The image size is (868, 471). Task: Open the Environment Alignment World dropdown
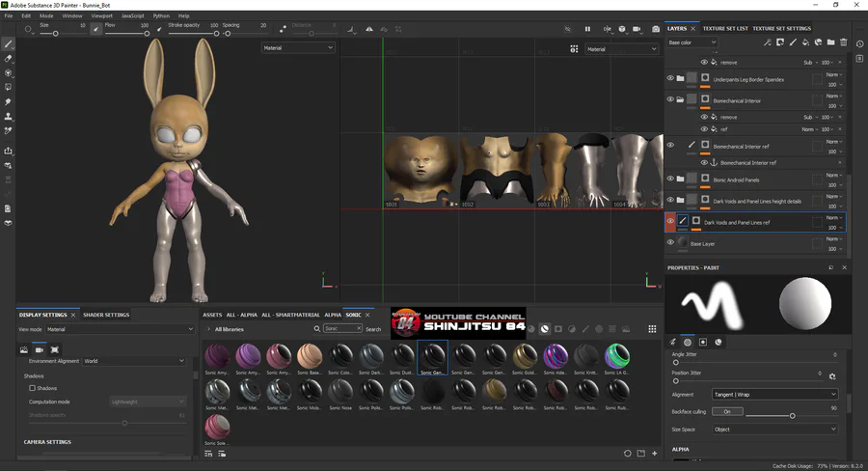pos(134,361)
